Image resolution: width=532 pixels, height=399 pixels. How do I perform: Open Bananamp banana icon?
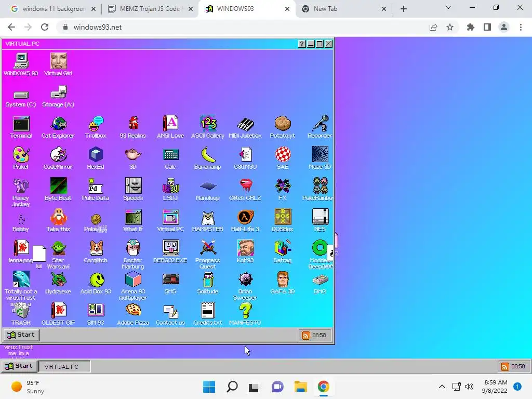coord(208,158)
